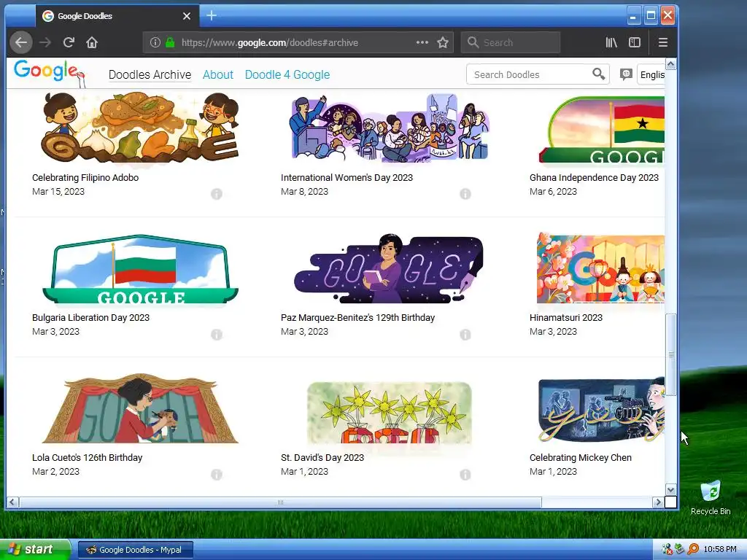
Task: Show info for St. David's Day 2023
Action: 465,474
